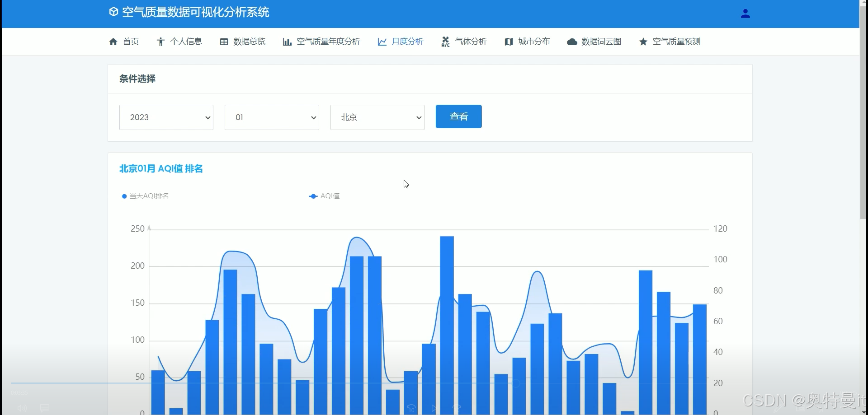Click the 城市分布 map icon
The image size is (868, 415).
(x=509, y=42)
